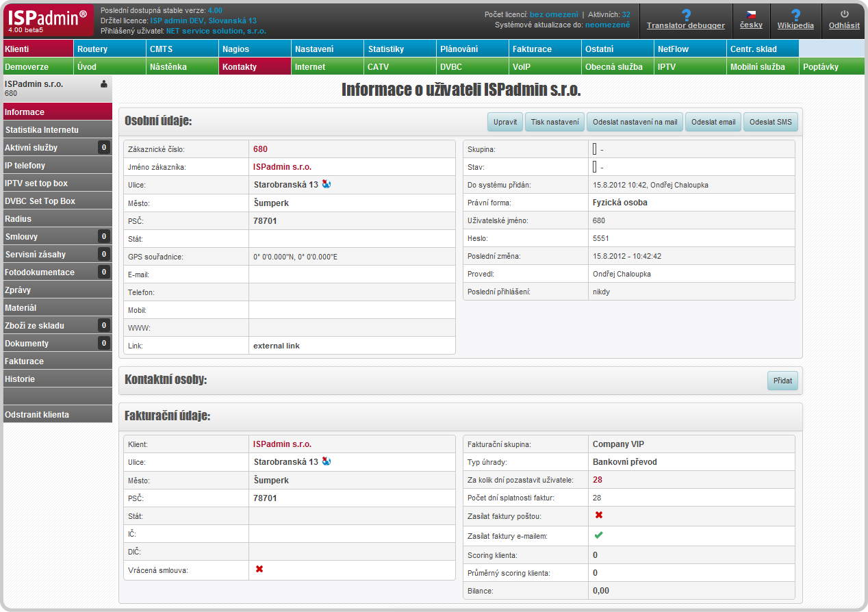Open Aktivní služby in the sidebar
Viewport: 868px width, 612px height.
tap(58, 147)
